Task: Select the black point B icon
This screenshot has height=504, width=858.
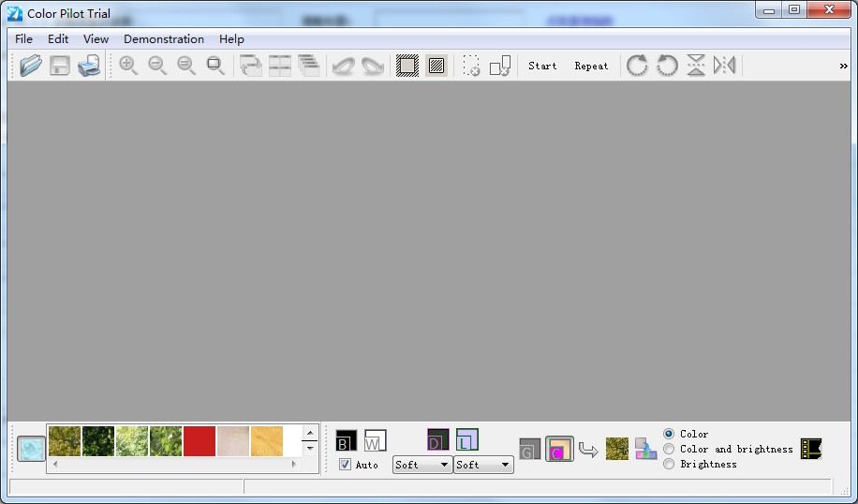Action: 346,440
